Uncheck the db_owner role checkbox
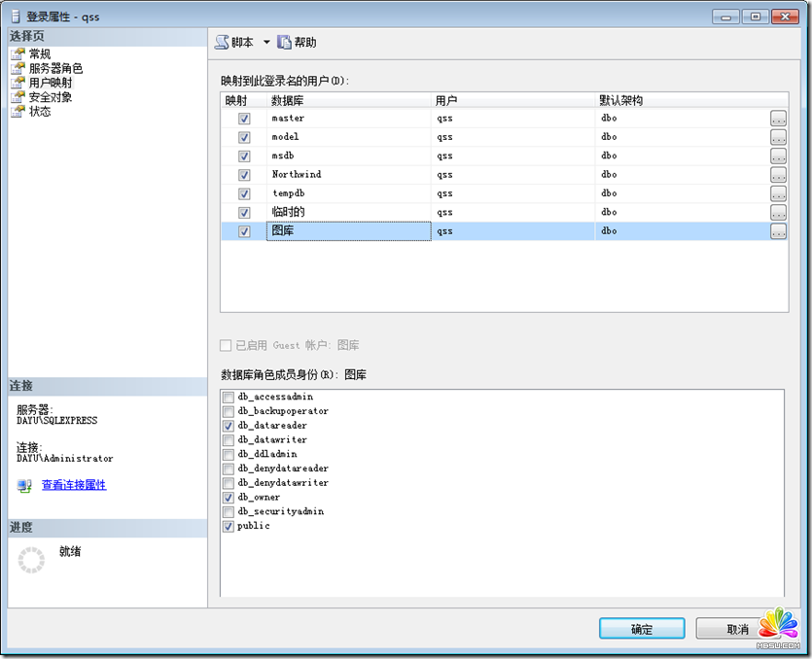812x659 pixels. tap(229, 498)
